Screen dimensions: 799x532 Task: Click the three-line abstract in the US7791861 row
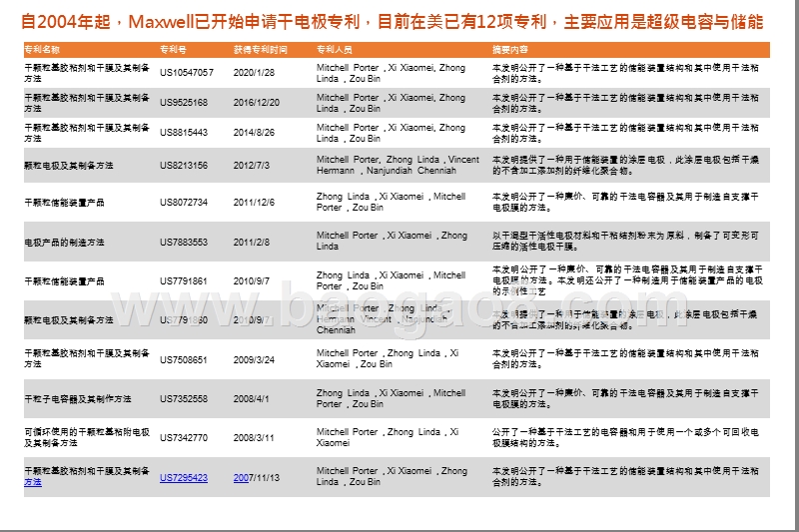[x=627, y=280]
